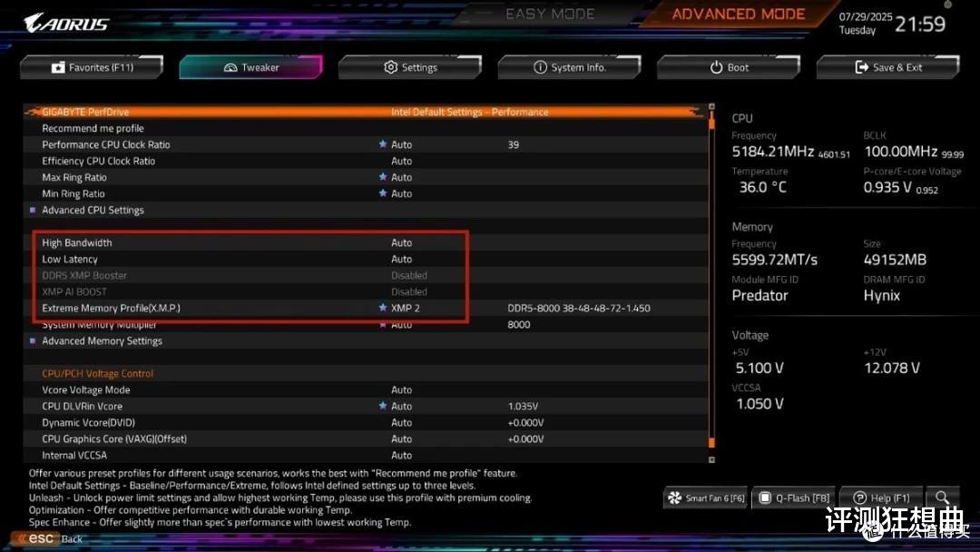
Task: Click the star beside Extreme Memory Profile
Action: click(383, 308)
